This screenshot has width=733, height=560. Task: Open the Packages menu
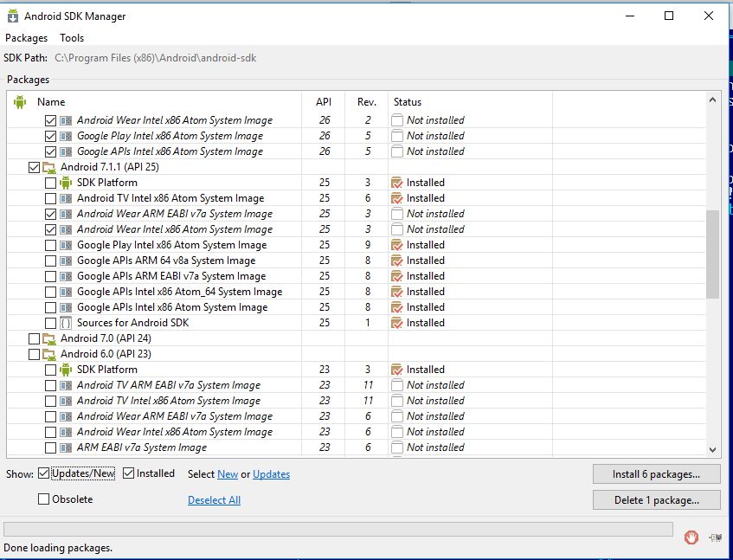click(26, 38)
